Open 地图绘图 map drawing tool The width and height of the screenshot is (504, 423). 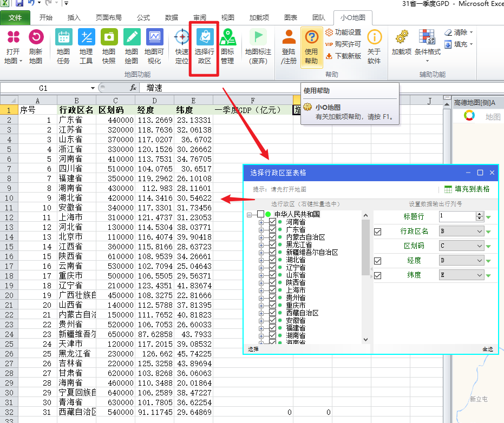132,47
